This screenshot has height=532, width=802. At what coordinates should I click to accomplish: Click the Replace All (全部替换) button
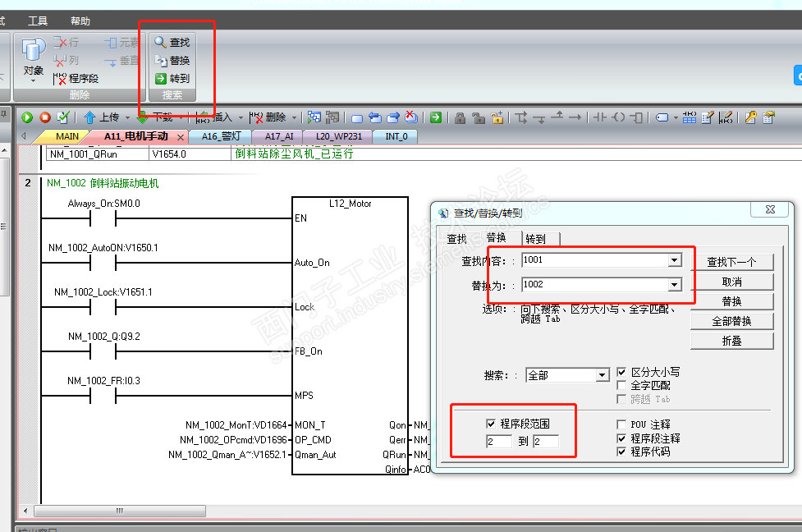(x=731, y=321)
